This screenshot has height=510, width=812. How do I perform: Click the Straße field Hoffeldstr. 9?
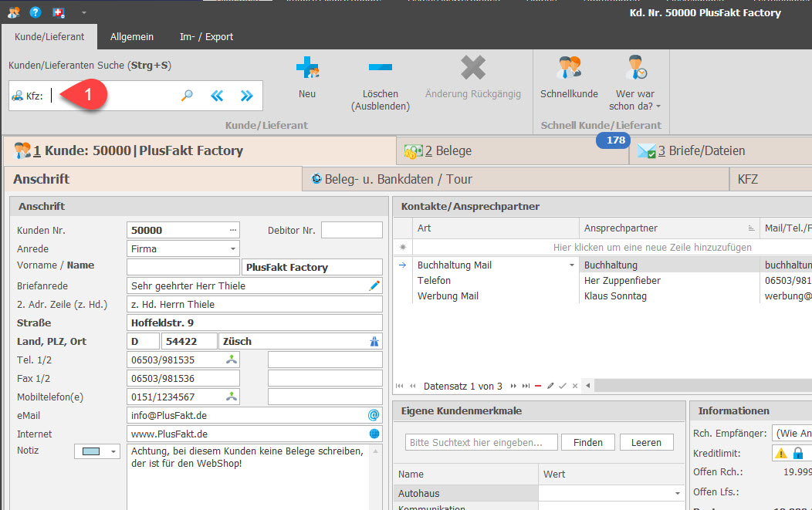click(254, 323)
